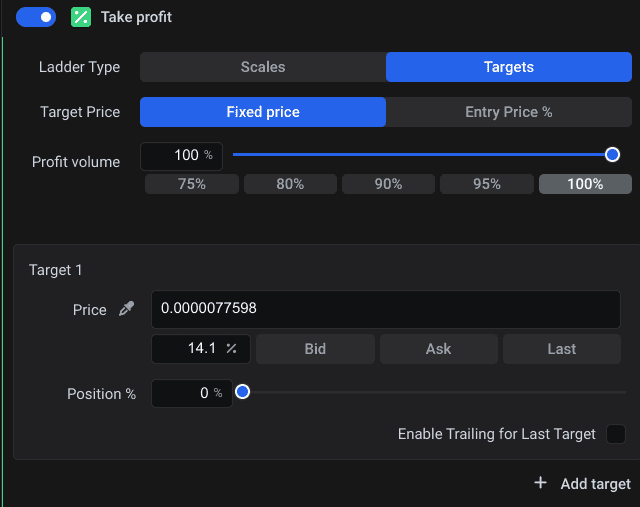Set profit volume to 100%
Screen dimensions: 640x507
[585, 184]
